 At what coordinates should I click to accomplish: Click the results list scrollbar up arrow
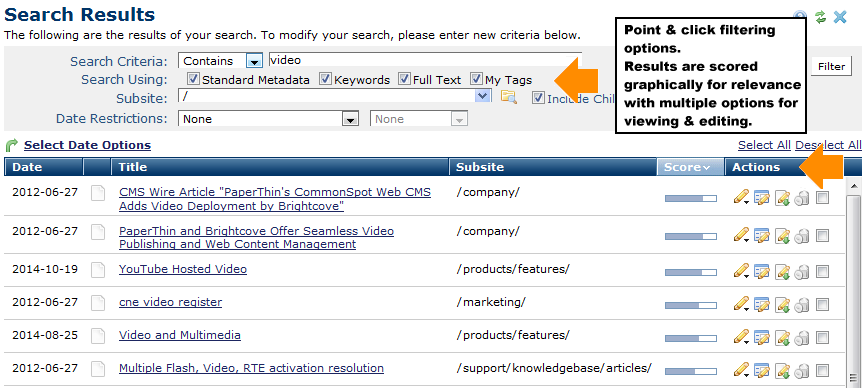854,185
